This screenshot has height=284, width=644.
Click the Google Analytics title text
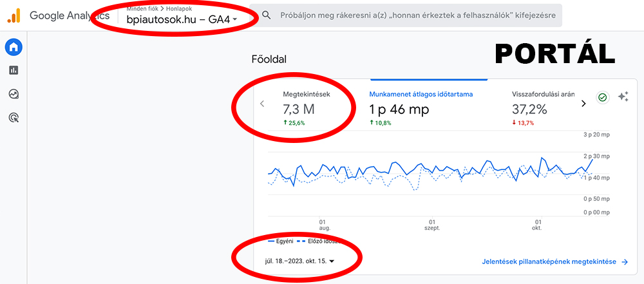click(x=70, y=15)
